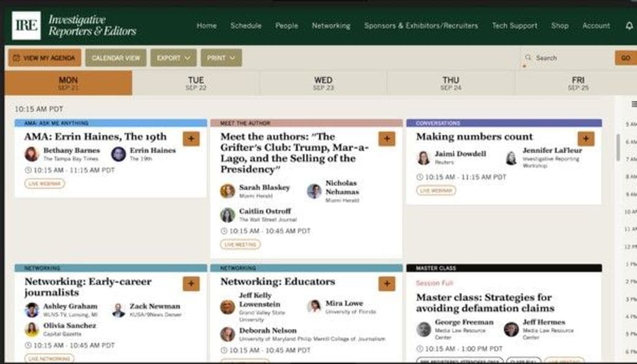The image size is (637, 364).
Task: Open Jennifer LaFleur avatar
Action: click(x=511, y=157)
